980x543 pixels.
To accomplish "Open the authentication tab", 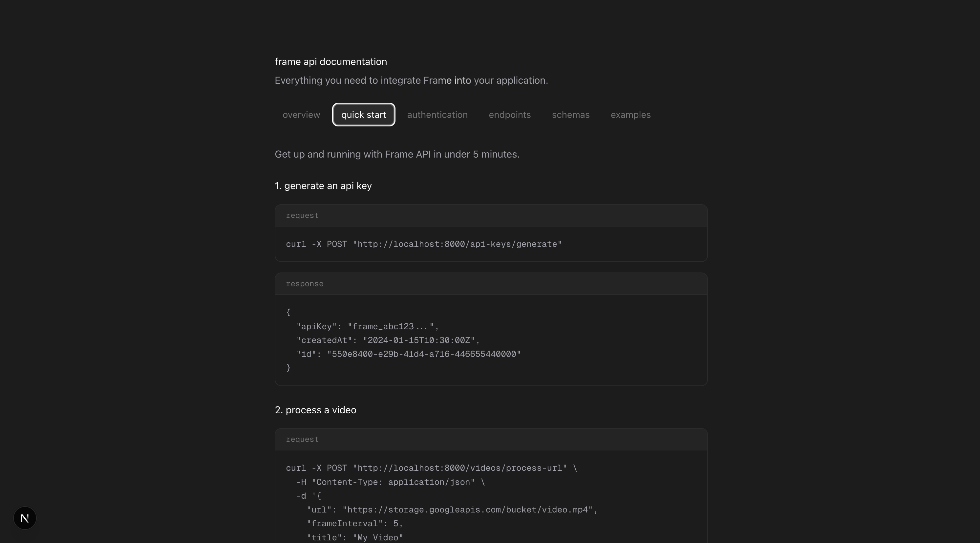I will [x=437, y=115].
